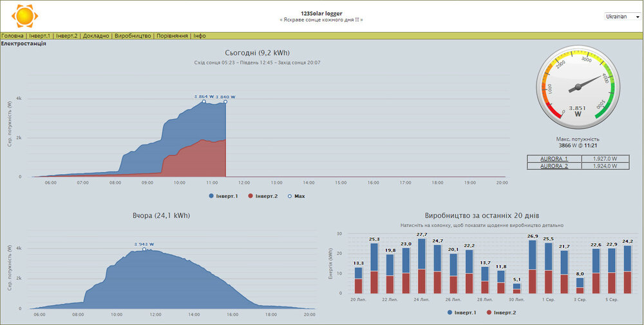Toggle Max series in today's chart legend
Viewport: 644px width, 325px height.
pos(300,195)
